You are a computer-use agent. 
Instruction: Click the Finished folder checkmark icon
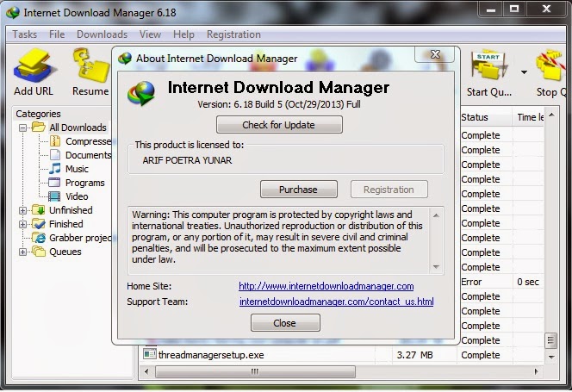pos(38,224)
